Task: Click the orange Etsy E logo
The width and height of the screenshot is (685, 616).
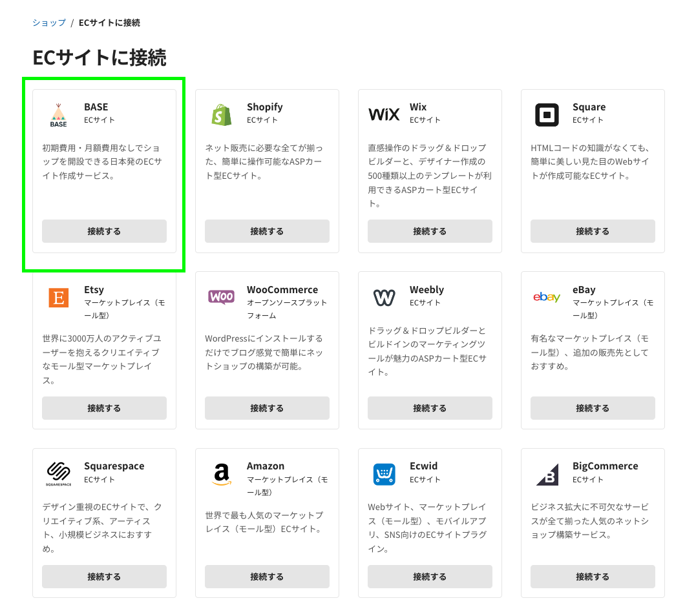Action: (x=59, y=298)
